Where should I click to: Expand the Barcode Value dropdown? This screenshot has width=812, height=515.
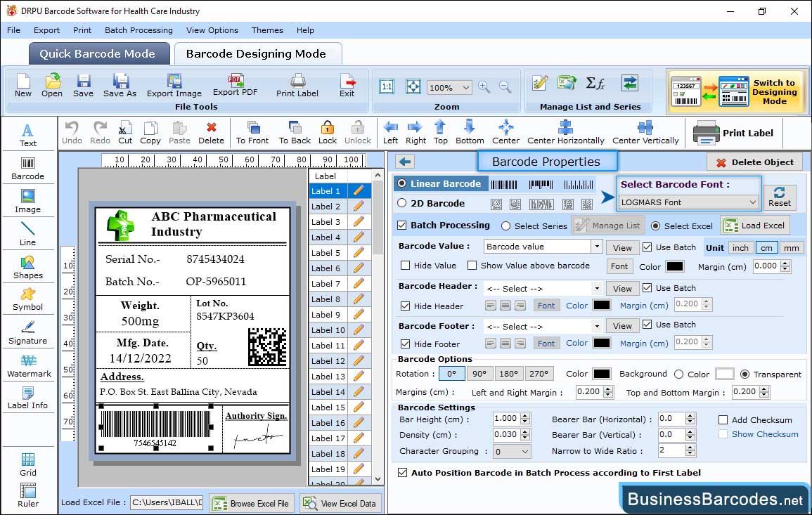[597, 247]
